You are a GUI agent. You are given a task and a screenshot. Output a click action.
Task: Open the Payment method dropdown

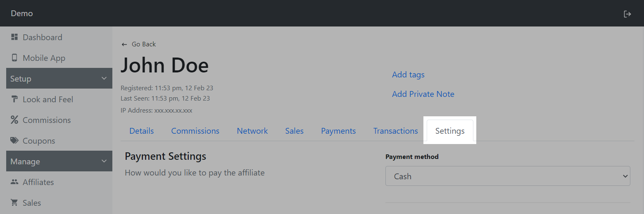[x=508, y=176]
